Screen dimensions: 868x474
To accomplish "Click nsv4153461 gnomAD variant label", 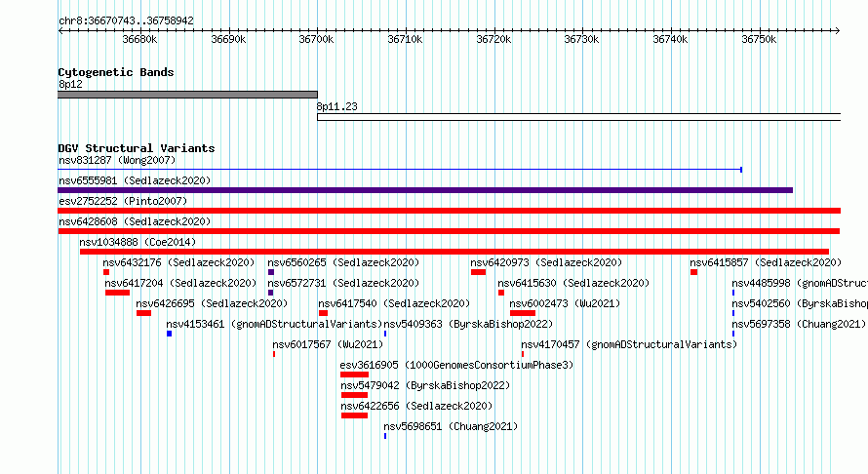I will pos(274,324).
